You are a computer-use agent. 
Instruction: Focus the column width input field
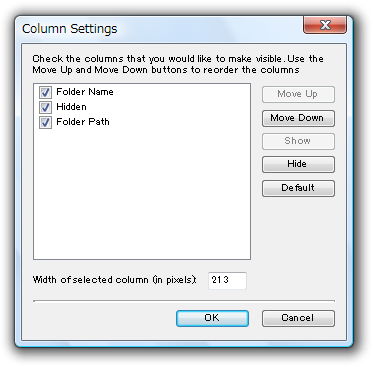tap(227, 280)
